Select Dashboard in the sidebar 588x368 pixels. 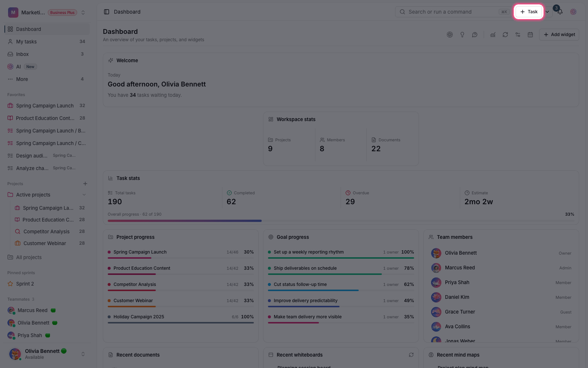point(47,29)
